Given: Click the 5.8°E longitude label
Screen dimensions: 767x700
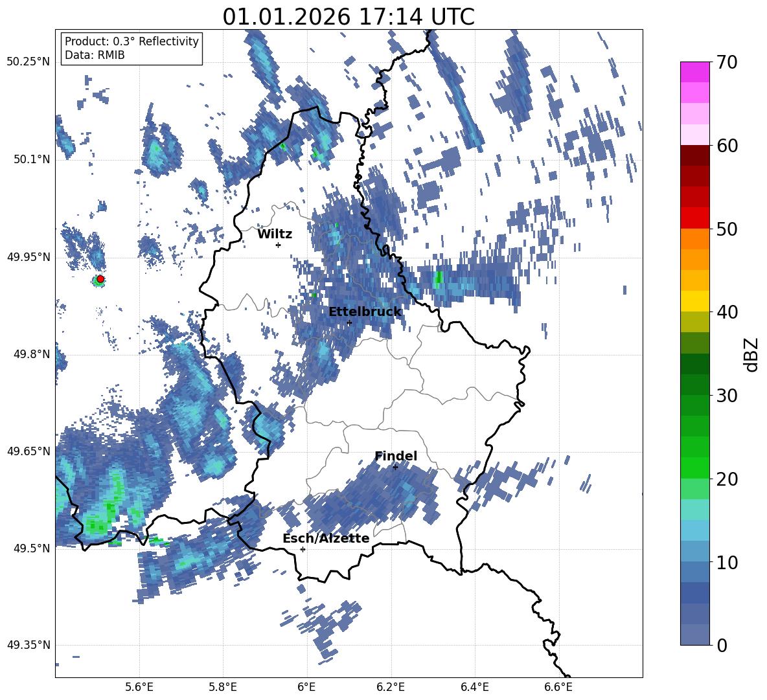Looking at the screenshot, I should coord(223,687).
